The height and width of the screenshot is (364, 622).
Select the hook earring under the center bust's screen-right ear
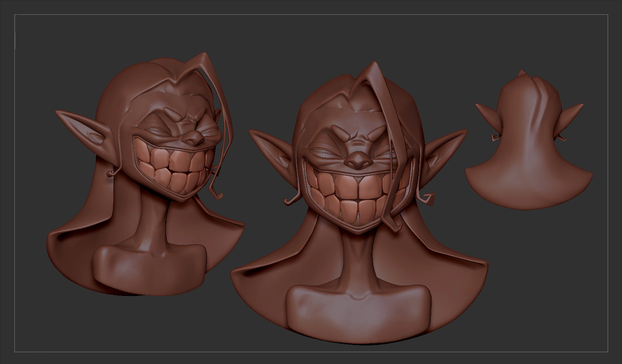pyautogui.click(x=426, y=197)
